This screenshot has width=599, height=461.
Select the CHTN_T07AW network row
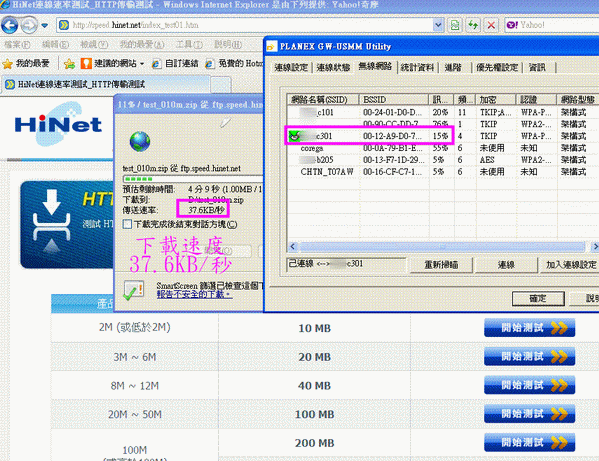pyautogui.click(x=443, y=172)
